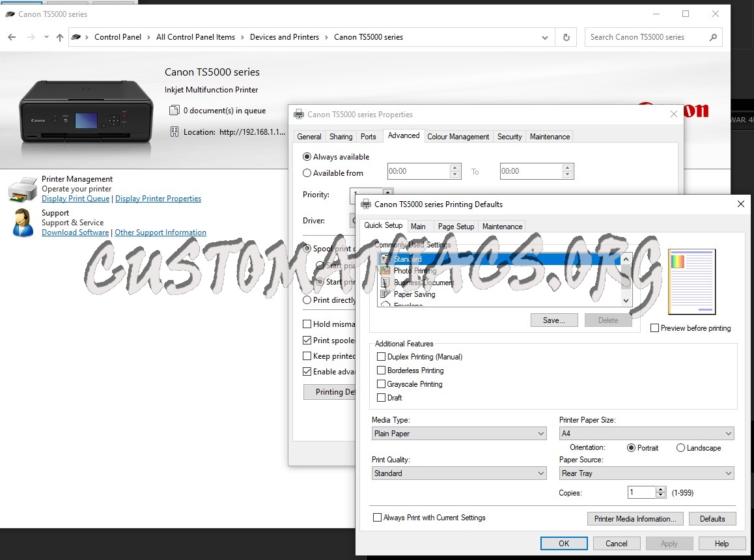Enable Draft checkbox
The width and height of the screenshot is (754, 560).
(382, 398)
